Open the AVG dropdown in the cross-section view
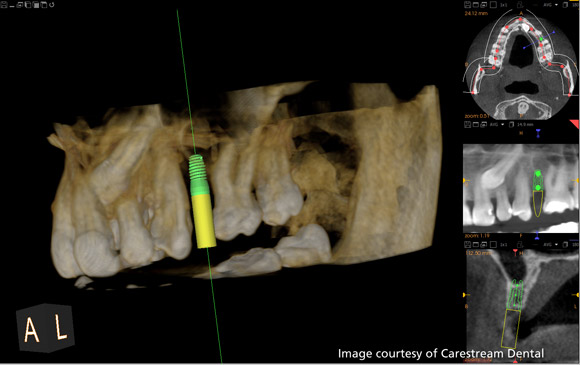The width and height of the screenshot is (580, 365). pyautogui.click(x=550, y=244)
